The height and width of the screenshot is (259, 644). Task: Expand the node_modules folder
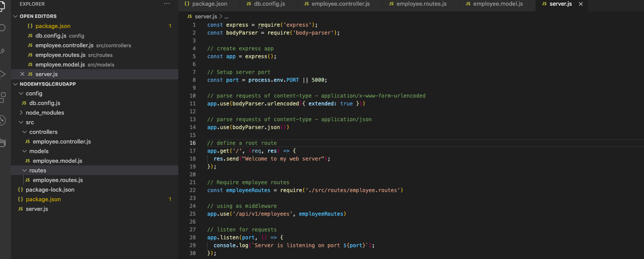pyautogui.click(x=21, y=113)
